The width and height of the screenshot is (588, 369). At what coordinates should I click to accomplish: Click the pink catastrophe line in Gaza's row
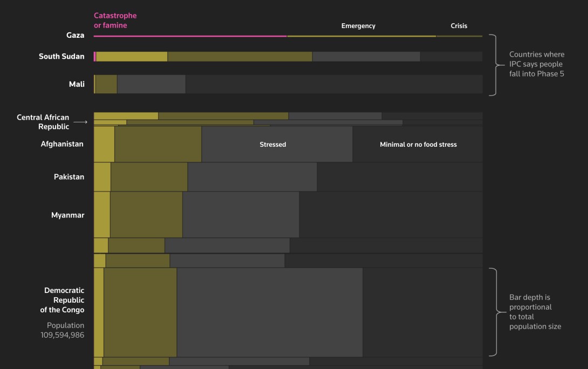190,36
